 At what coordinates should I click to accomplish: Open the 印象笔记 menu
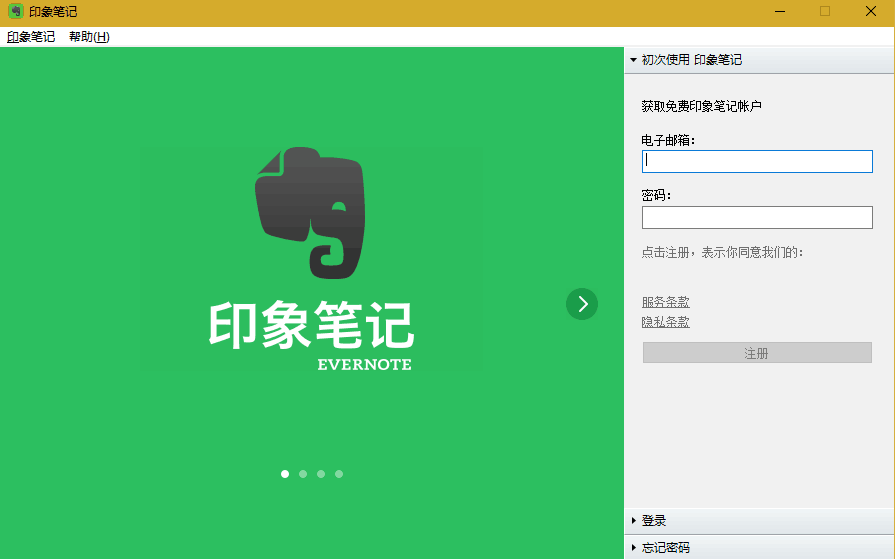[31, 37]
